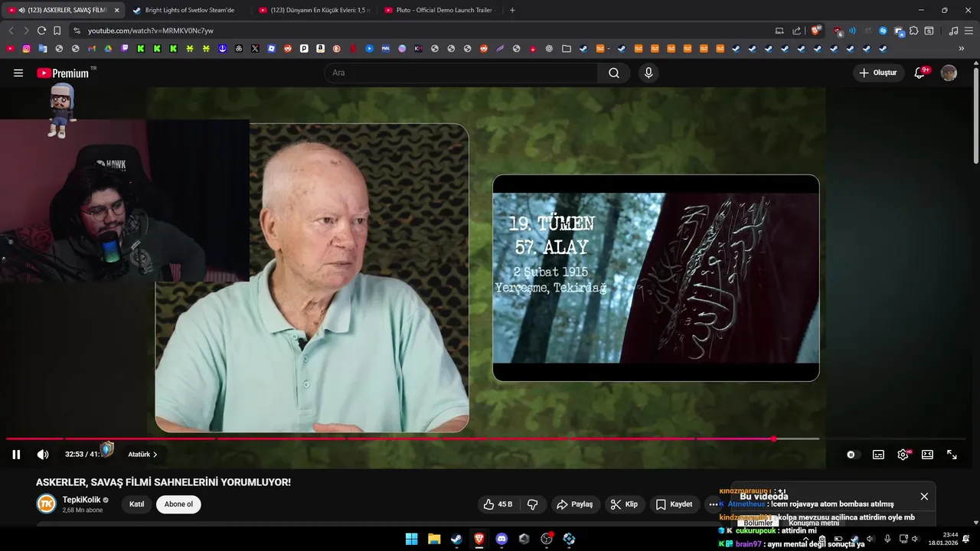Go to YouTube Premium home logo
This screenshot has width=980, height=551.
coord(63,73)
